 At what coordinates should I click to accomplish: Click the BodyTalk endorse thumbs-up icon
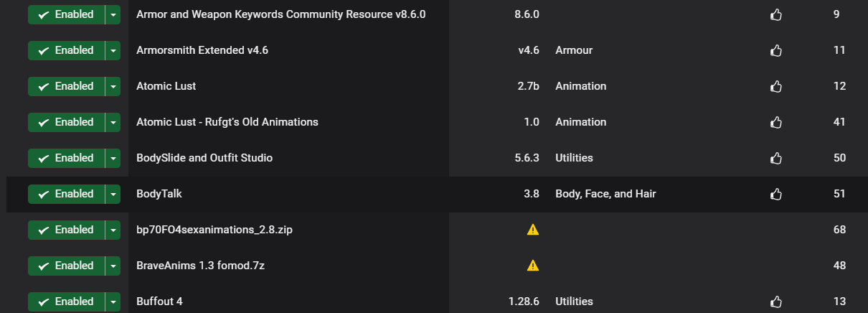tap(775, 194)
